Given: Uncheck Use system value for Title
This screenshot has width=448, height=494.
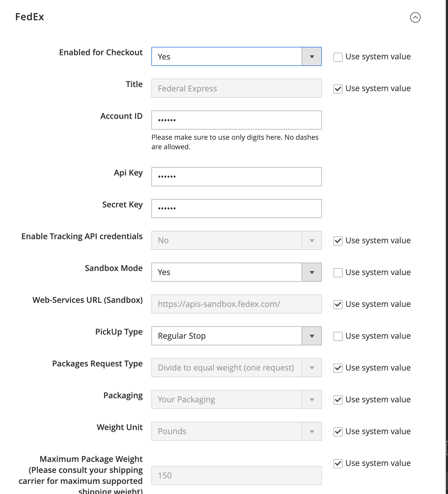Looking at the screenshot, I should click(x=338, y=89).
